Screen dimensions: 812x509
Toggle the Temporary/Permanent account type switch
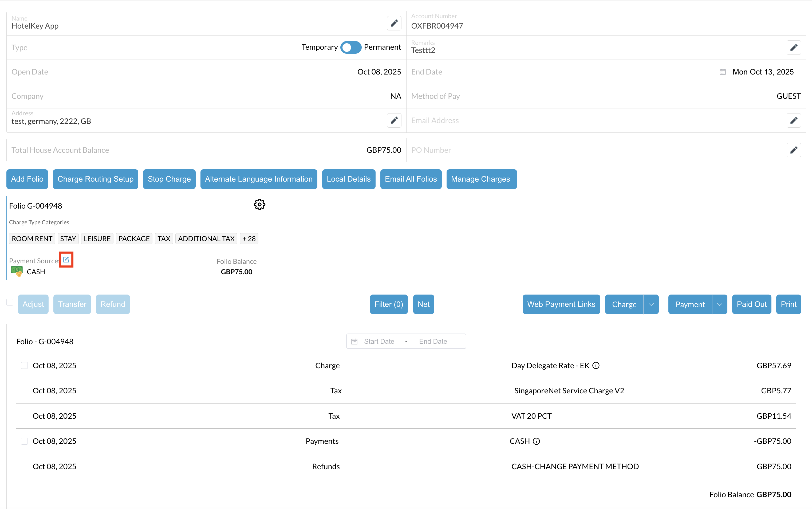click(351, 47)
